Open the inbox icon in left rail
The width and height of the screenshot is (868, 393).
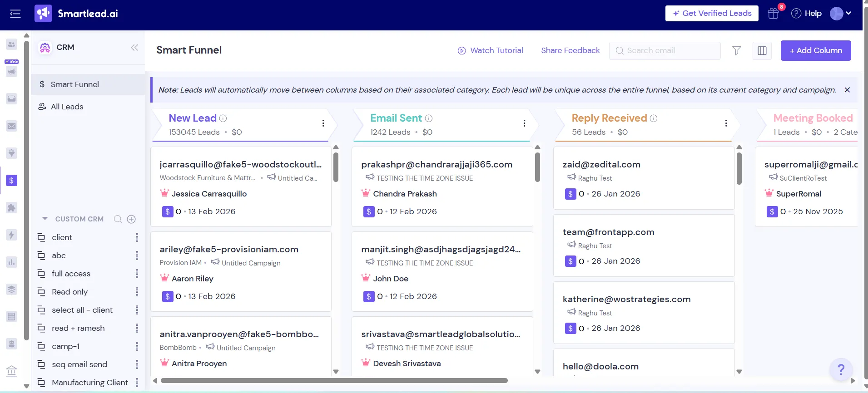(x=11, y=99)
